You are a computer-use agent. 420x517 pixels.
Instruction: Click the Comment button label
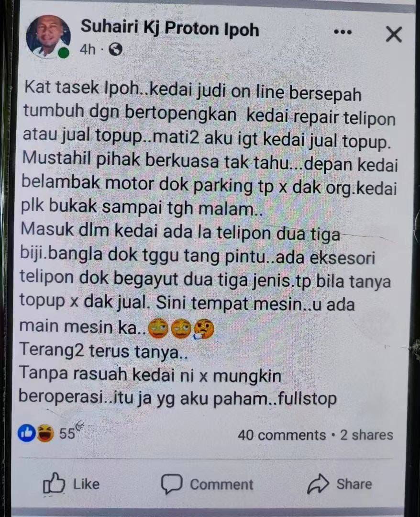pos(221,484)
